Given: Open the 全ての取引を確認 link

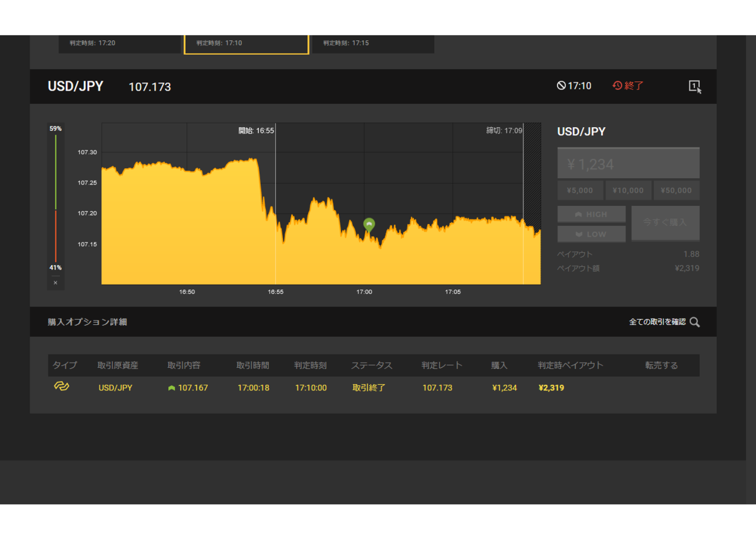Looking at the screenshot, I should click(657, 322).
